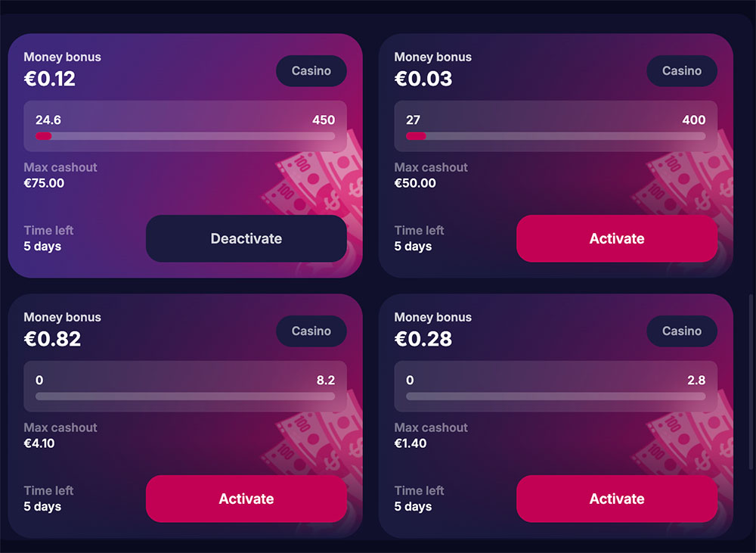
Task: Select the Casino tag on the €0.03 bonus
Action: (x=681, y=71)
